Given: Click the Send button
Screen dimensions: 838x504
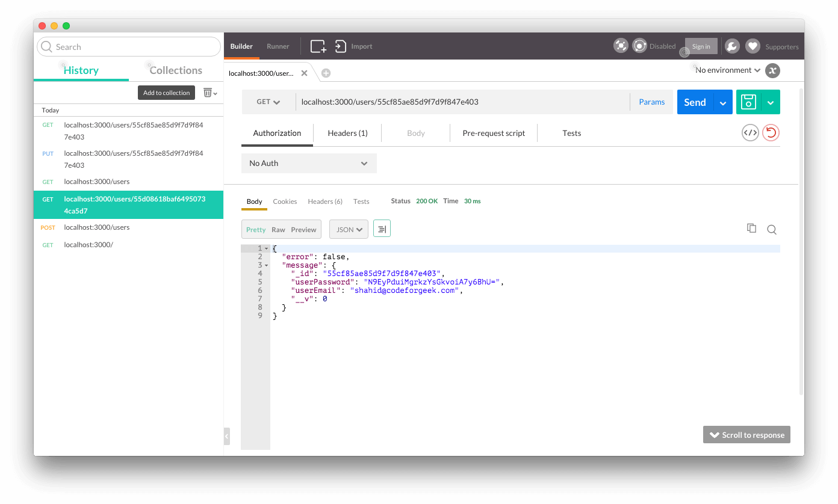Looking at the screenshot, I should [x=694, y=102].
